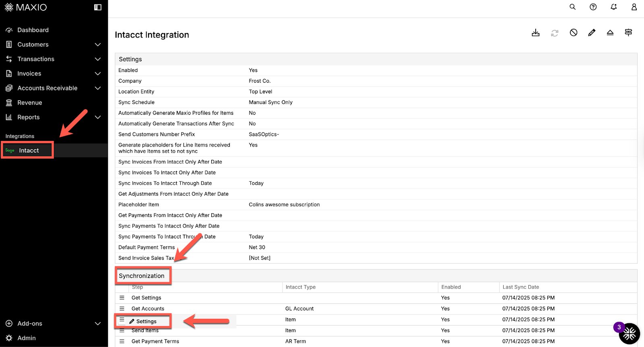Expand the Reports menu chevron
644x347 pixels.
pyautogui.click(x=97, y=117)
